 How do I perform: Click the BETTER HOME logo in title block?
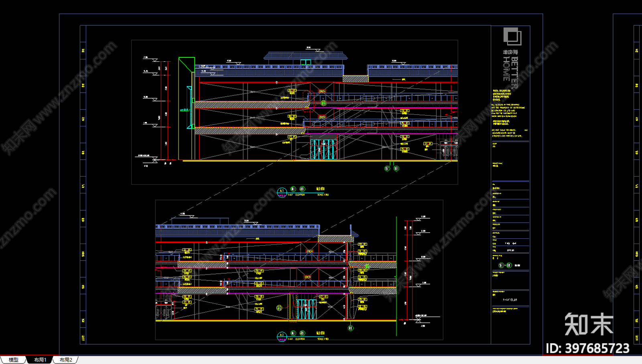click(512, 58)
